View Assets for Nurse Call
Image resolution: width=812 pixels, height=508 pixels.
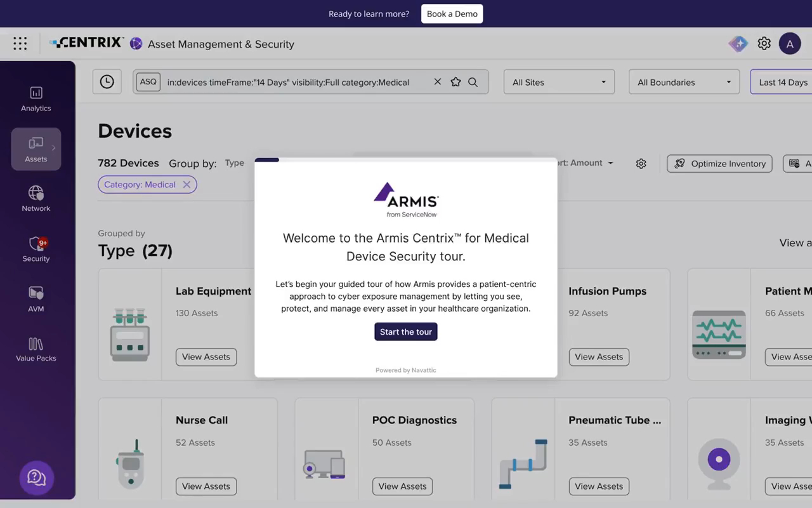click(206, 486)
